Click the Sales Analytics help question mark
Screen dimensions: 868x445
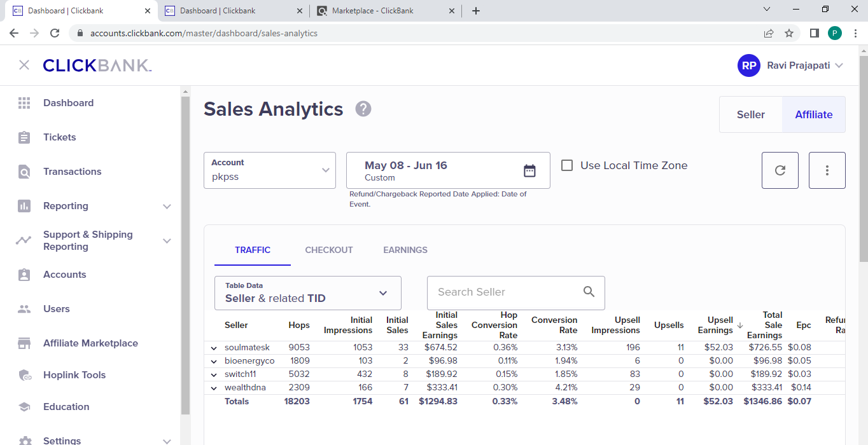click(x=363, y=109)
